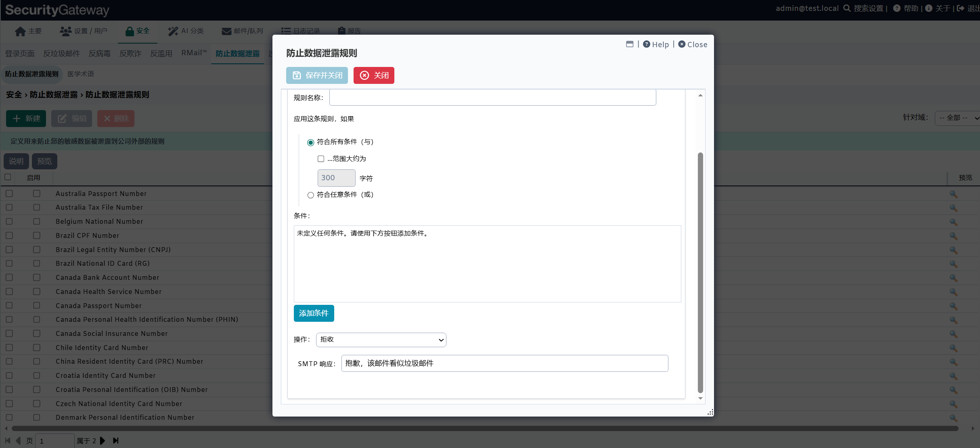The height and width of the screenshot is (448, 980).
Task: Click the dialog scroll-down arrow
Action: (x=700, y=398)
